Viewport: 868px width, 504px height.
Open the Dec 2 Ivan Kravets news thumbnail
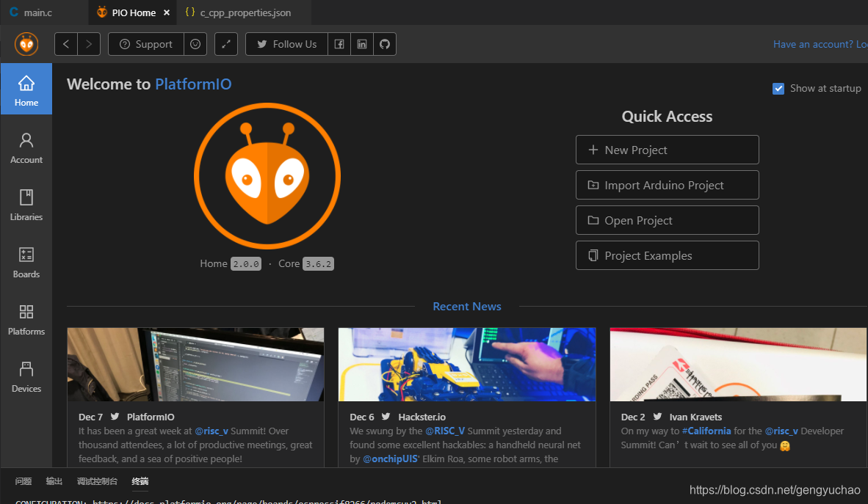click(x=738, y=365)
